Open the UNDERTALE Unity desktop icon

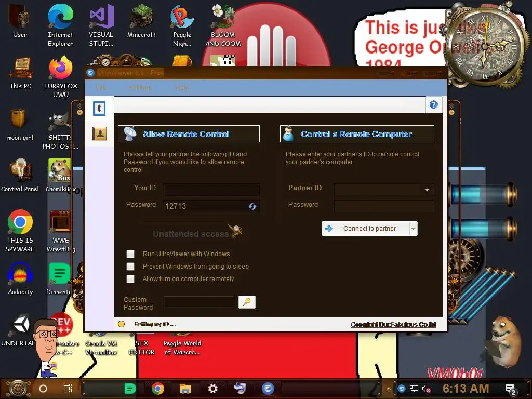19,330
